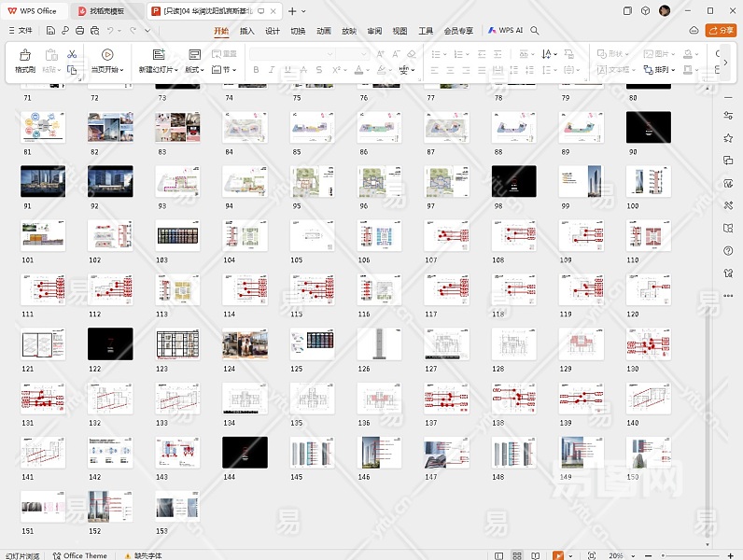Screen dimensions: 743x560
Task: Click the orange slideshow play icon in status bar
Action: coord(558,555)
